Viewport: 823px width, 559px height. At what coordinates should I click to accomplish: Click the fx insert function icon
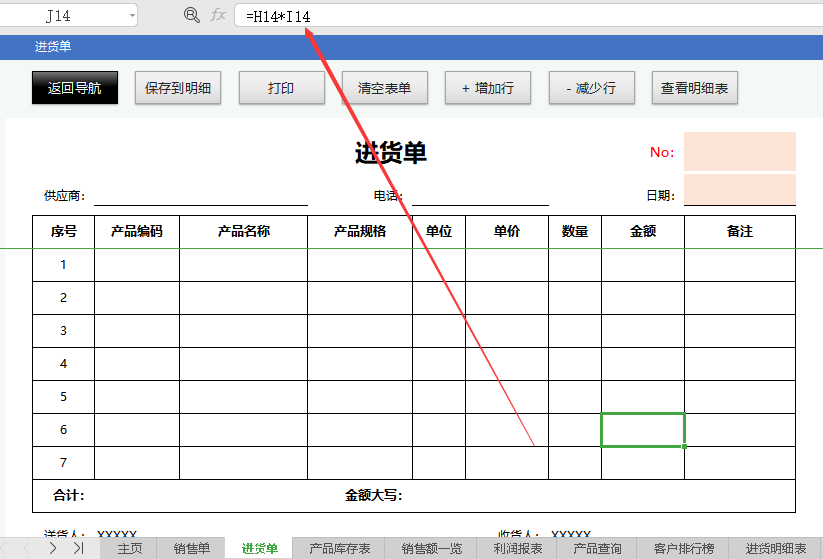[x=218, y=15]
